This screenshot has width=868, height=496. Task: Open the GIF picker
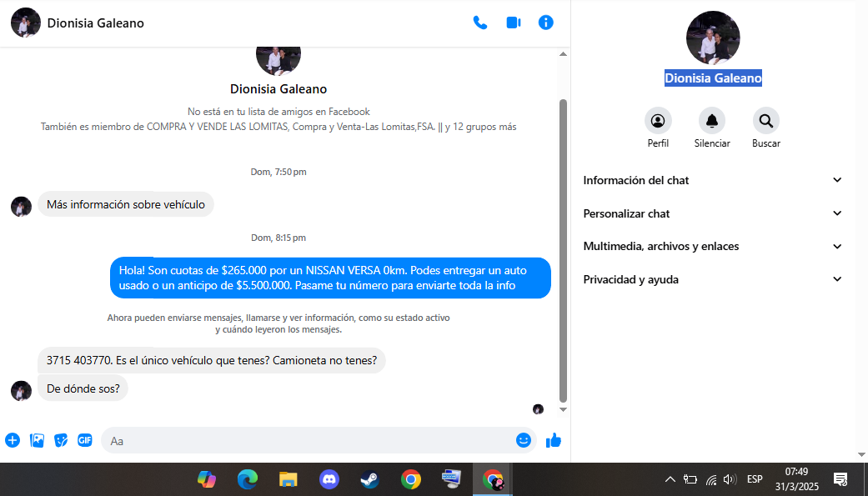click(x=85, y=441)
